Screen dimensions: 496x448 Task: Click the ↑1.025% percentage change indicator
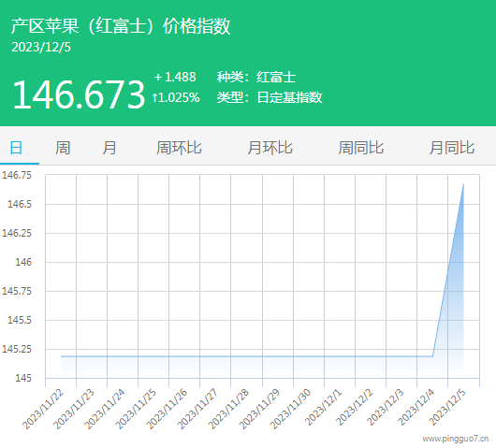coord(176,97)
